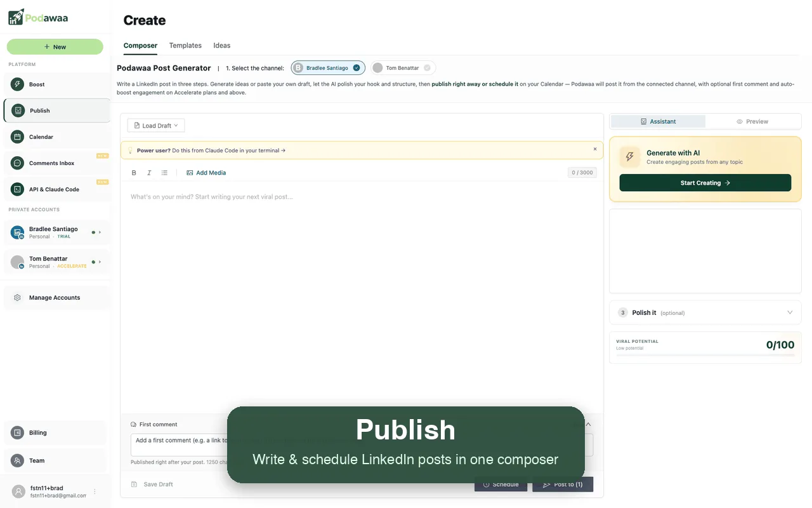Insert a bulleted list
812x508 pixels.
click(164, 173)
